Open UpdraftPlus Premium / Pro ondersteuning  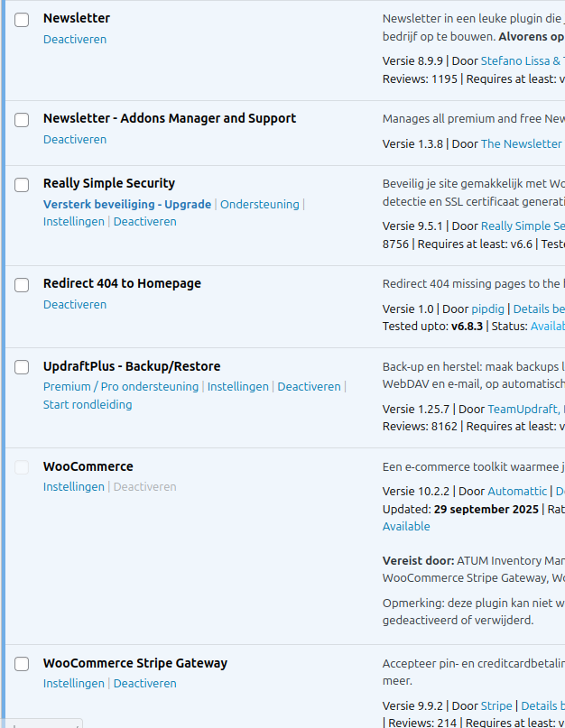(120, 387)
